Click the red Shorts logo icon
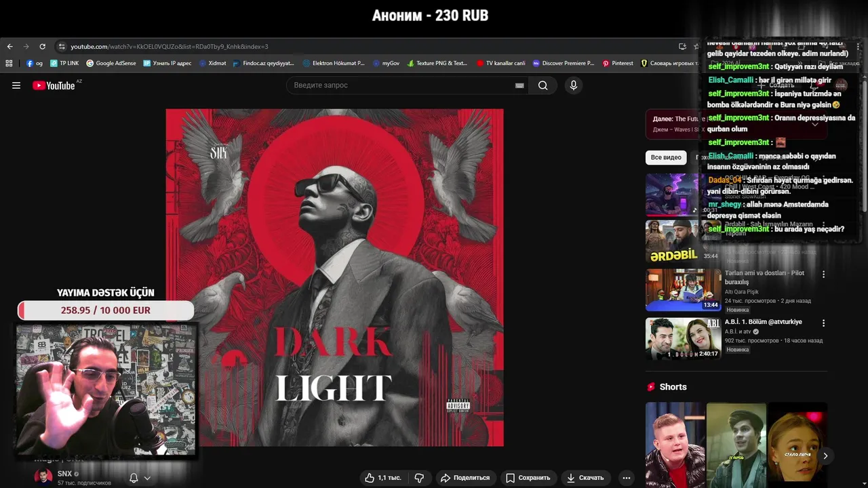868x488 pixels. [651, 387]
